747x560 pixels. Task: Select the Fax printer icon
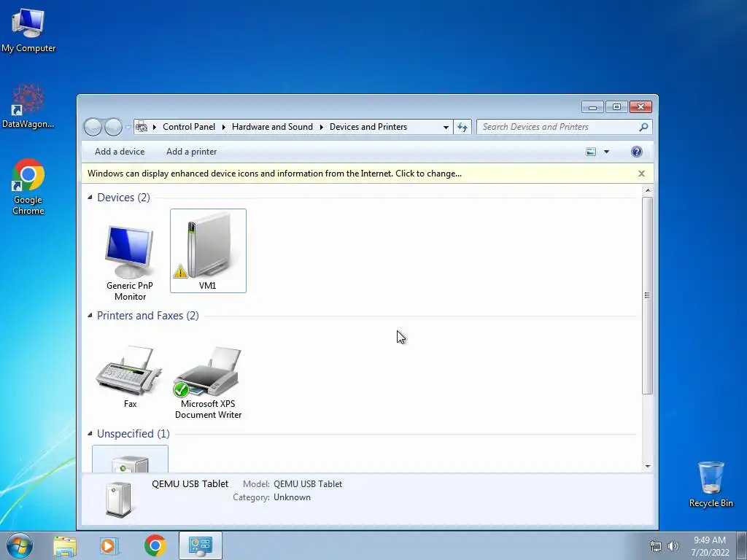coord(130,370)
